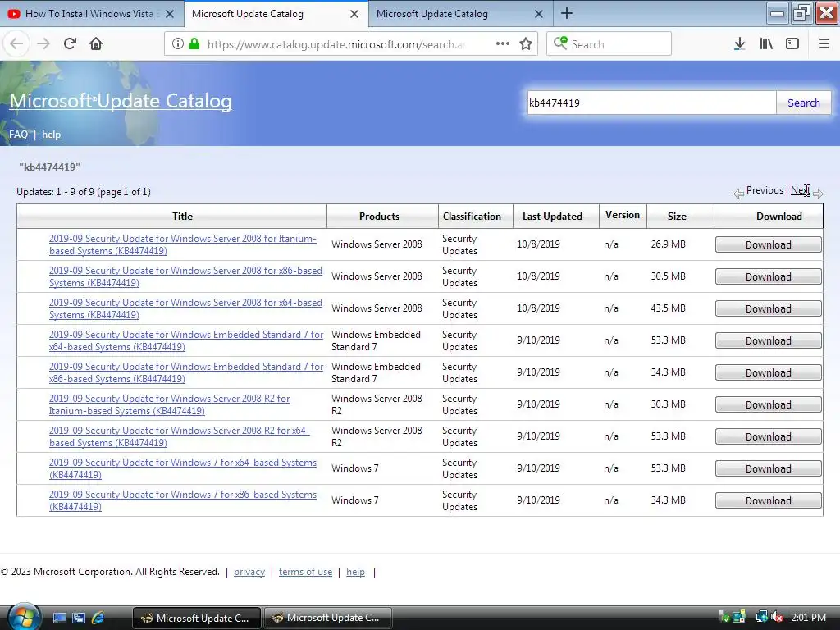This screenshot has height=630, width=840.
Task: Go back with browser back arrow
Action: 16,44
